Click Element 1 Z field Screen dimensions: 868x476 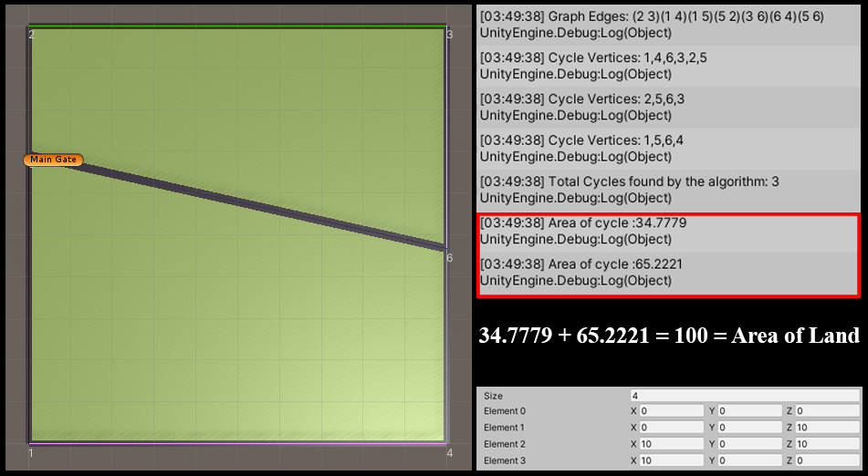pyautogui.click(x=828, y=428)
